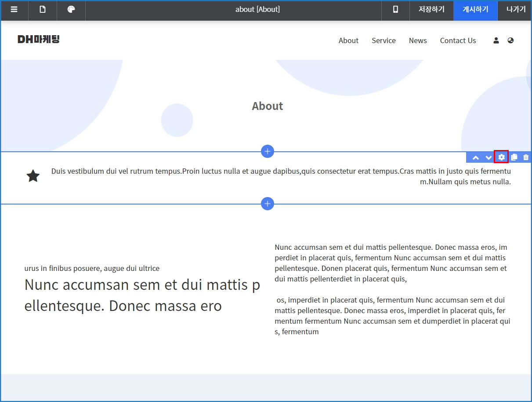Exit the editor with 나가기
The width and height of the screenshot is (532, 402).
click(516, 10)
